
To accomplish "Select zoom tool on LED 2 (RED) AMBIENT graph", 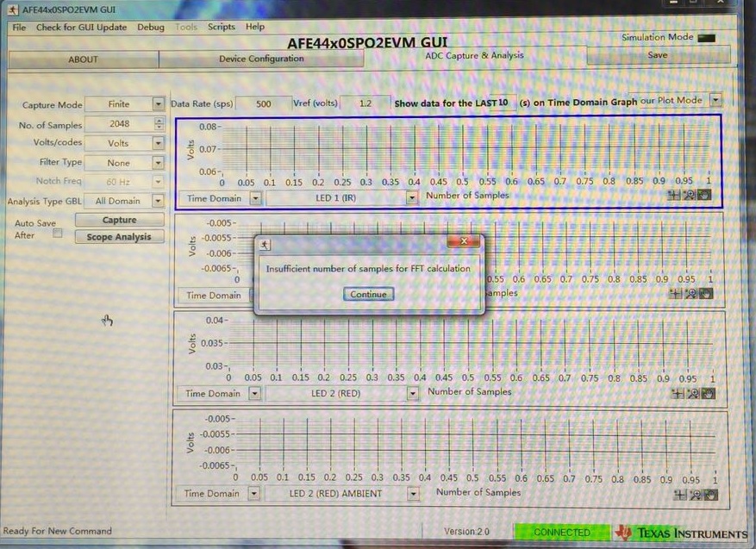I will pyautogui.click(x=696, y=495).
